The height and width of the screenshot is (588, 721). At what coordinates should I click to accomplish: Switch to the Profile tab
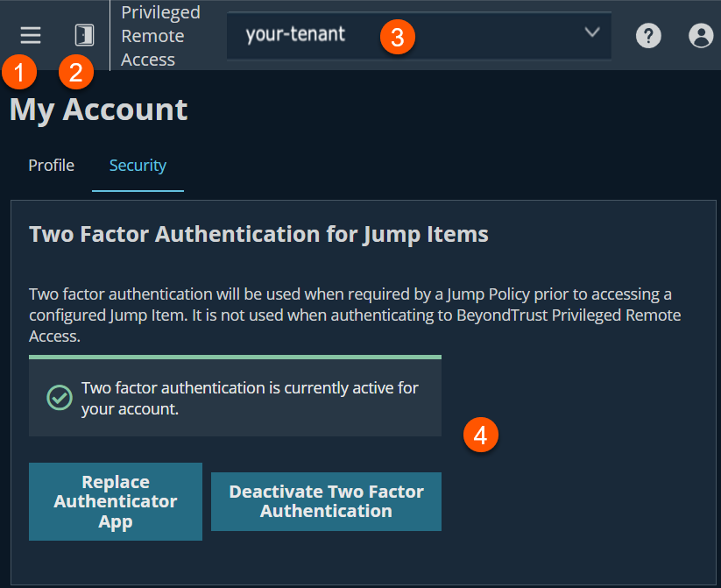[x=51, y=165]
